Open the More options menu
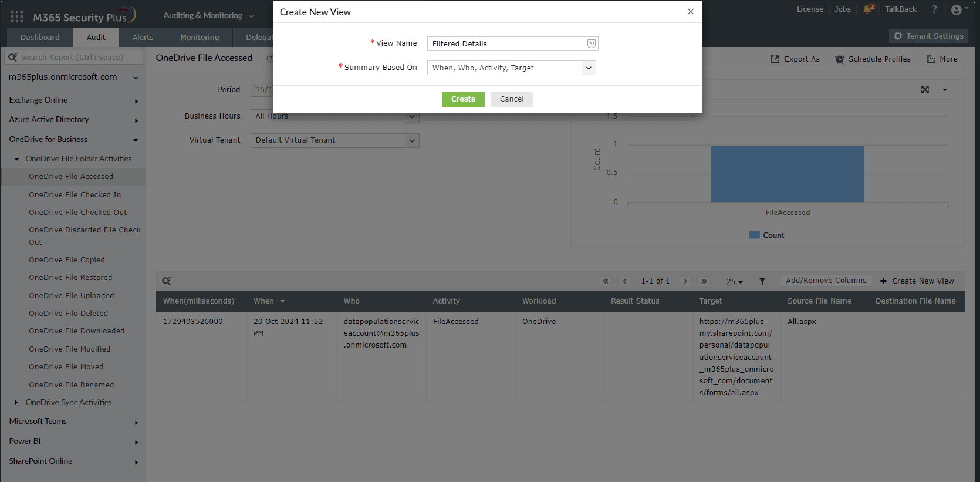980x482 pixels. click(x=942, y=59)
